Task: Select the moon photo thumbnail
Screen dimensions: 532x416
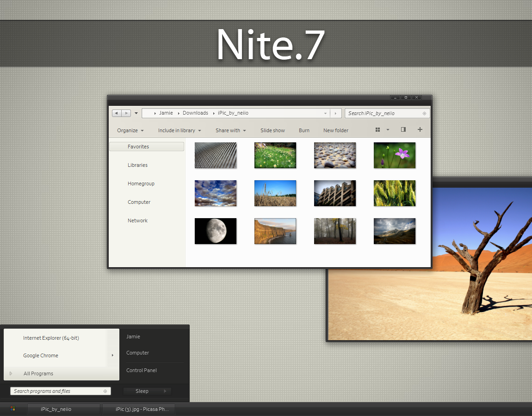Action: click(x=216, y=231)
